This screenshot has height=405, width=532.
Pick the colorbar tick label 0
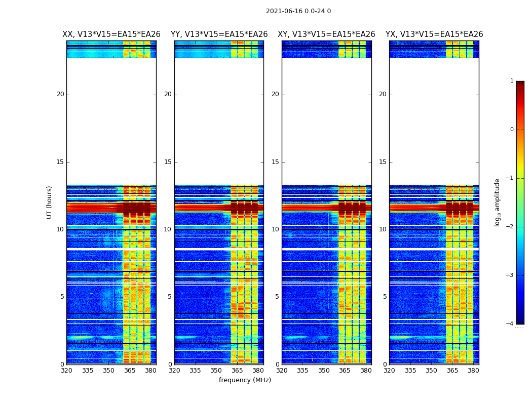[511, 130]
